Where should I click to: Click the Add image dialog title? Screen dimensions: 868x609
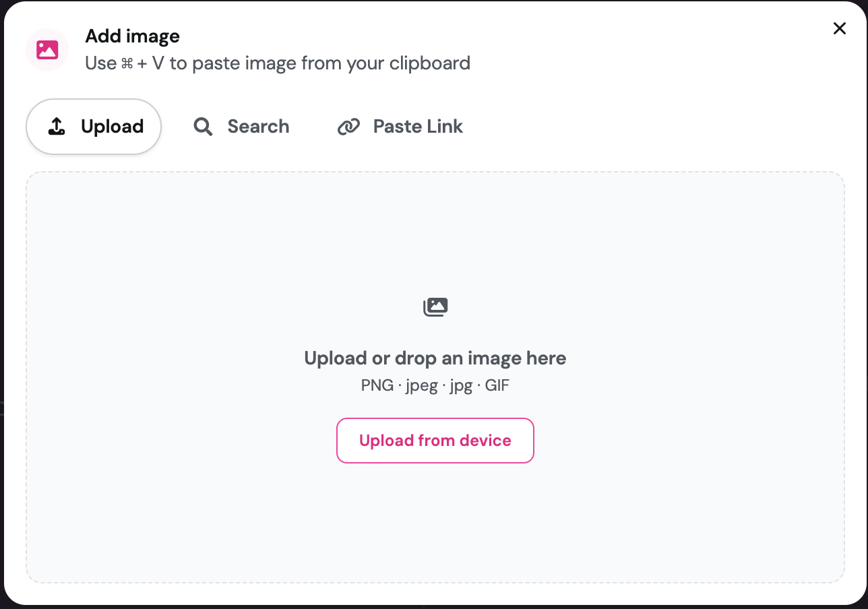pos(133,36)
